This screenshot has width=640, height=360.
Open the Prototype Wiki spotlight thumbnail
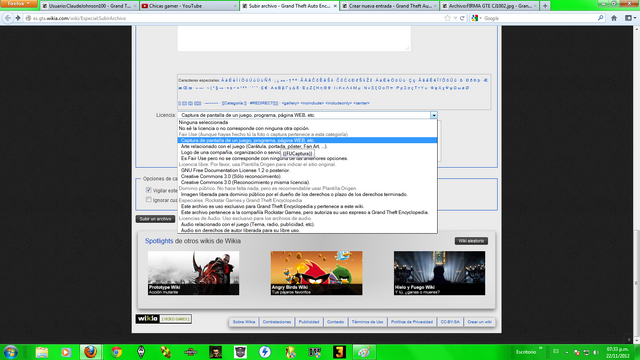[x=193, y=273]
